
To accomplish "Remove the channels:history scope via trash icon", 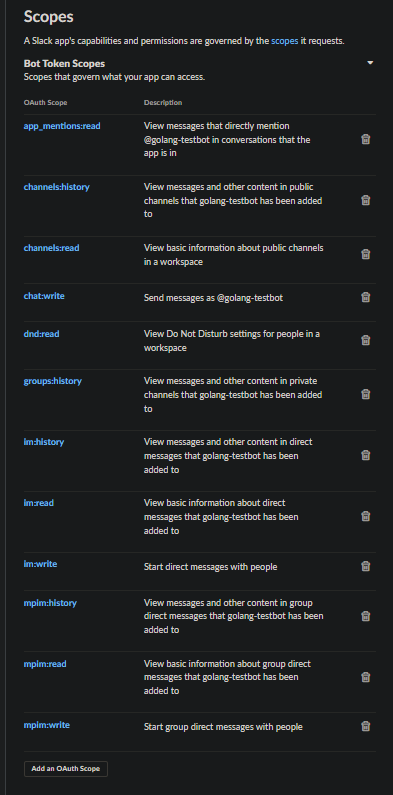I will 365,200.
